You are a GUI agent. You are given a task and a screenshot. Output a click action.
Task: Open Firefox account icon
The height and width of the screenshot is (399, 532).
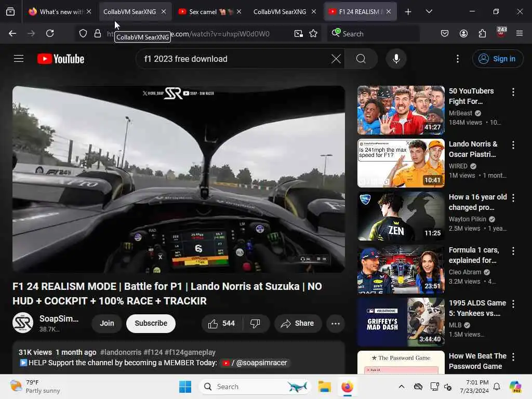click(463, 33)
